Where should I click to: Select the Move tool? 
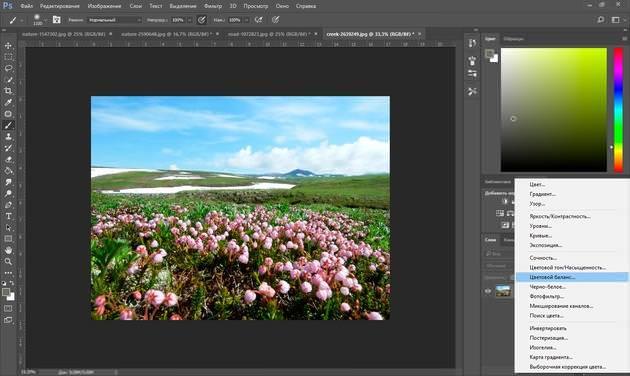(x=8, y=46)
